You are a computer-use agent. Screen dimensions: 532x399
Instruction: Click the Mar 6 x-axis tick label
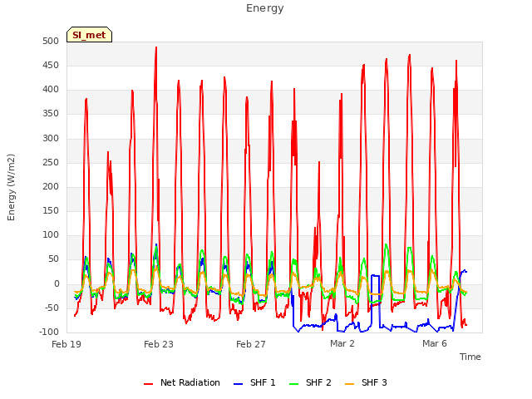point(435,343)
